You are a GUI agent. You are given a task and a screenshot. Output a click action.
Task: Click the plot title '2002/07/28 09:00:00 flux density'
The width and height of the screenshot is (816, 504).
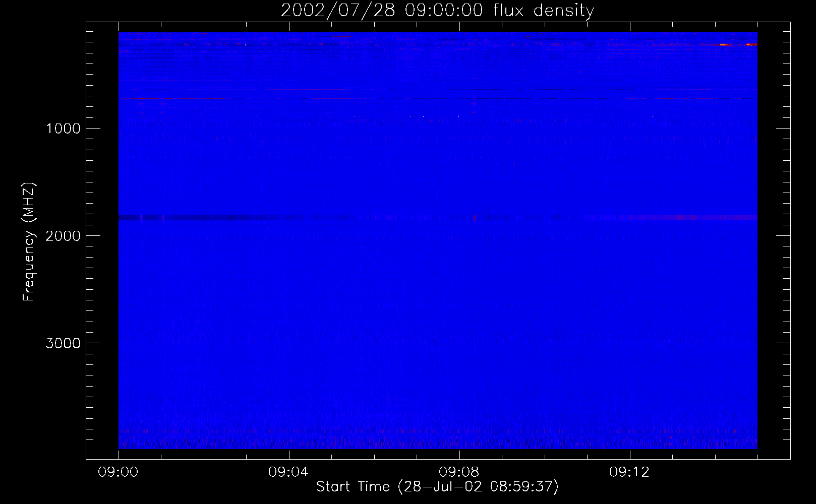pyautogui.click(x=437, y=11)
